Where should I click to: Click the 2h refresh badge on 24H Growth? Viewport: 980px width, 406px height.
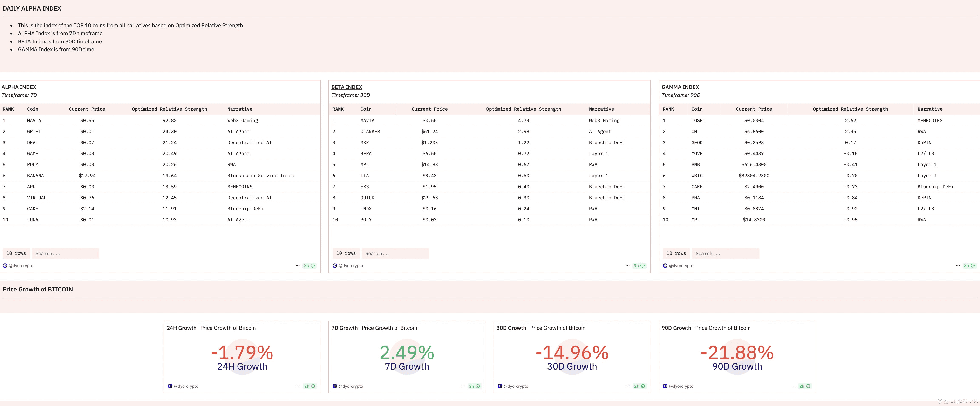[309, 386]
